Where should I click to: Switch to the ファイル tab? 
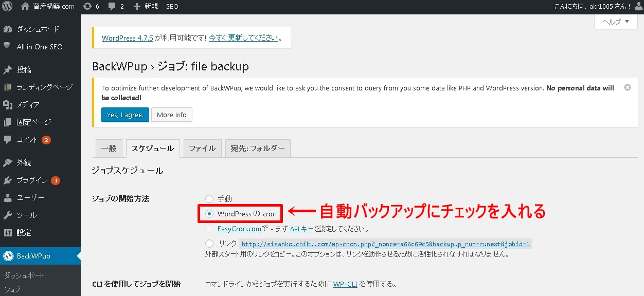click(202, 149)
